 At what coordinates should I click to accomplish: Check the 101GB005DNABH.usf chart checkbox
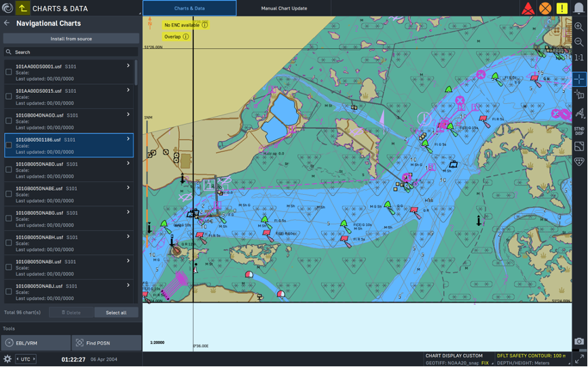click(x=9, y=243)
